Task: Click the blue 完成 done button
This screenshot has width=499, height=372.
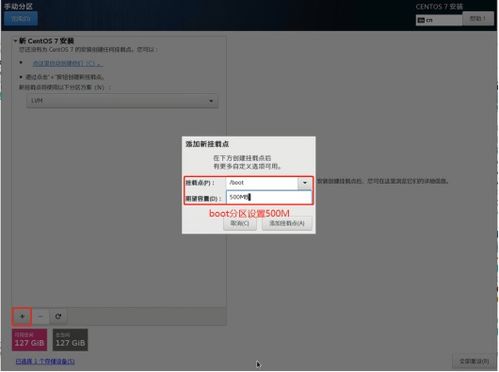Action: [21, 19]
